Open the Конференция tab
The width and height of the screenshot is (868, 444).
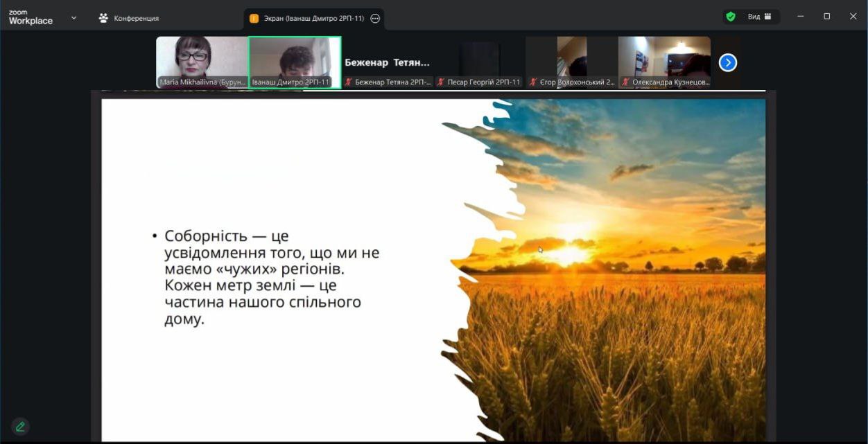coord(130,18)
